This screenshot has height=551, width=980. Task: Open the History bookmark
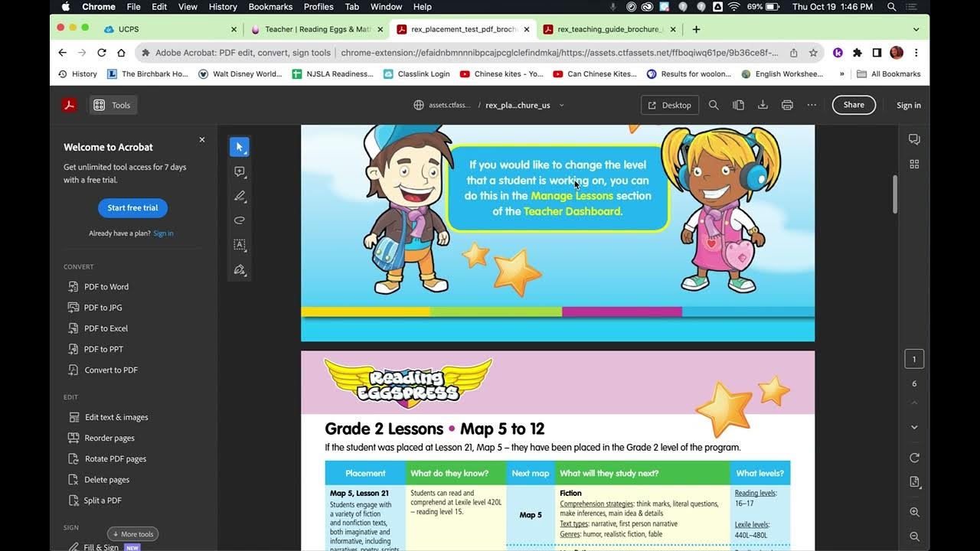click(78, 74)
